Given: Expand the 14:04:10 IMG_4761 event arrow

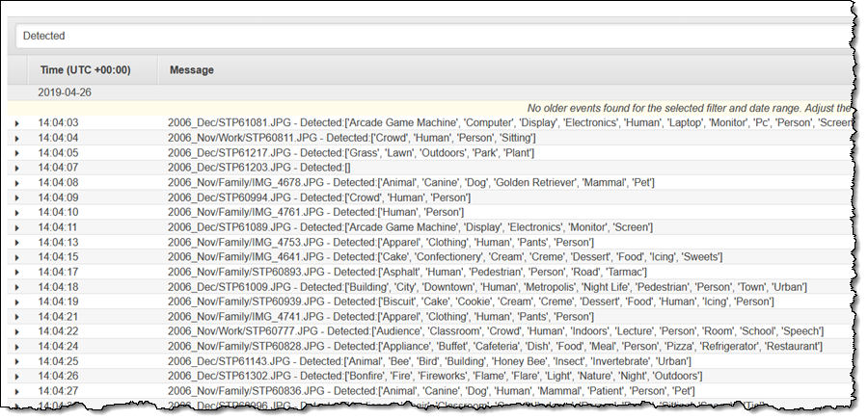Looking at the screenshot, I should coord(17,213).
